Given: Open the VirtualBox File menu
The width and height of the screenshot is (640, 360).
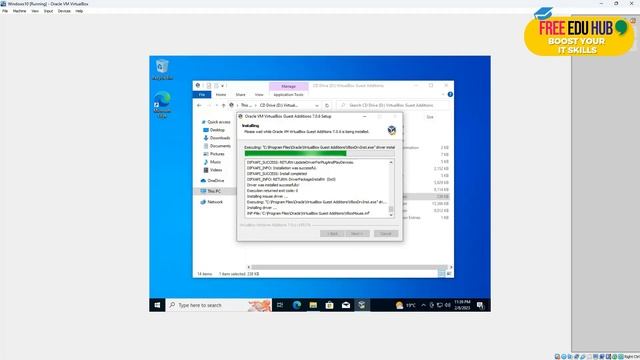Looking at the screenshot, I should 5,11.
